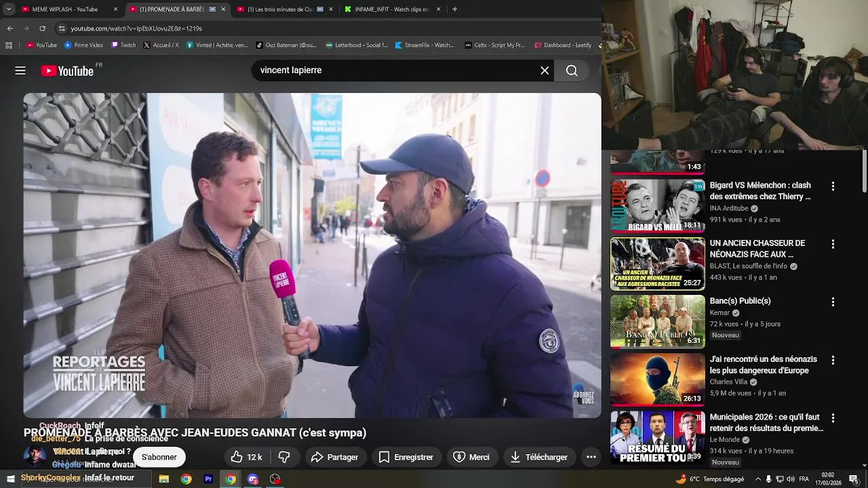Open Bigard VS Mélenchon video thumbnail
Viewport: 868px width, 488px height.
(658, 206)
